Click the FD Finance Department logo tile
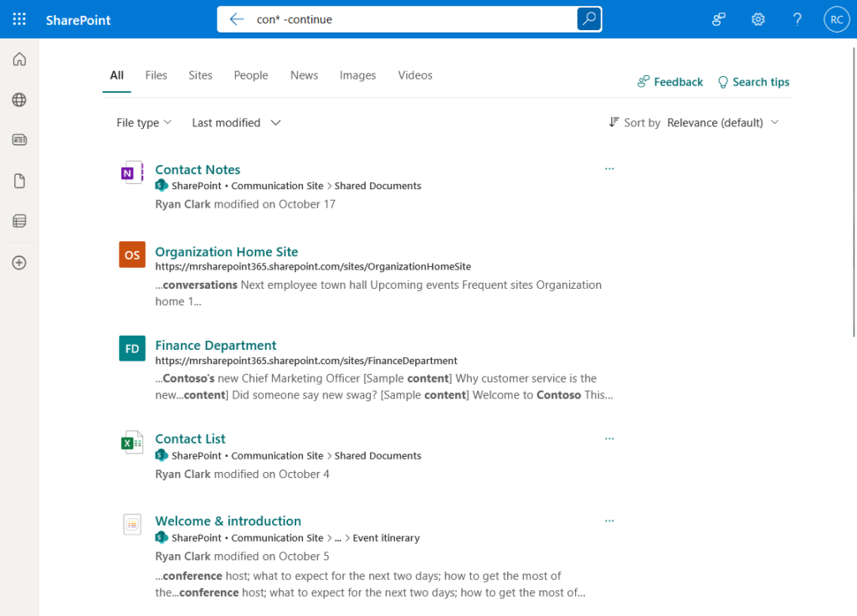The image size is (857, 616). tap(132, 348)
